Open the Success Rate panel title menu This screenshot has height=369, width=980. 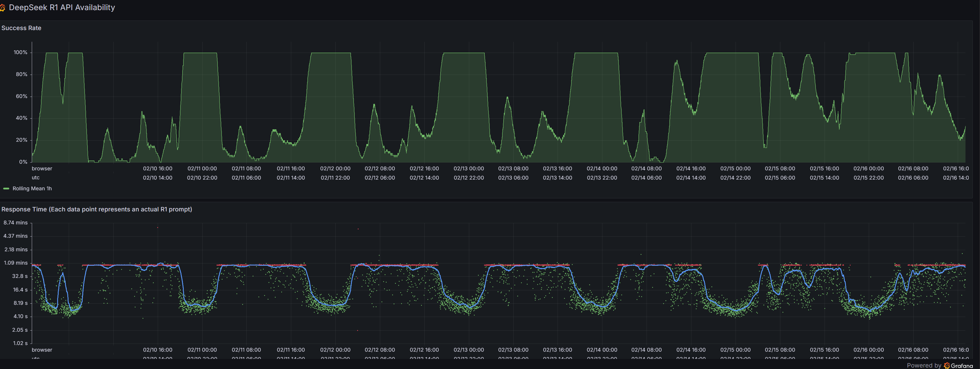21,28
